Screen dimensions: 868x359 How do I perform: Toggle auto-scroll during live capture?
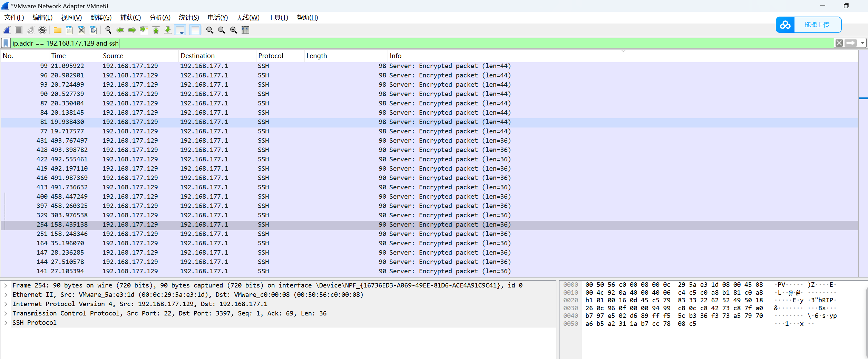coord(180,30)
